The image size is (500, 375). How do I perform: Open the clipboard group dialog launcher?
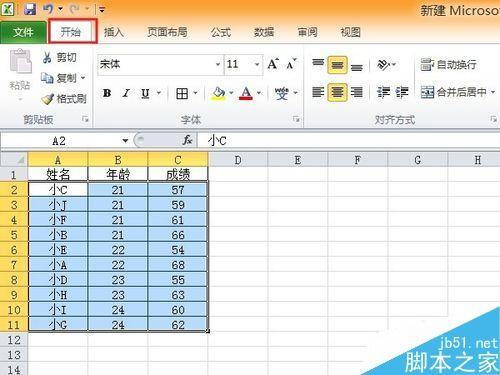click(86, 119)
